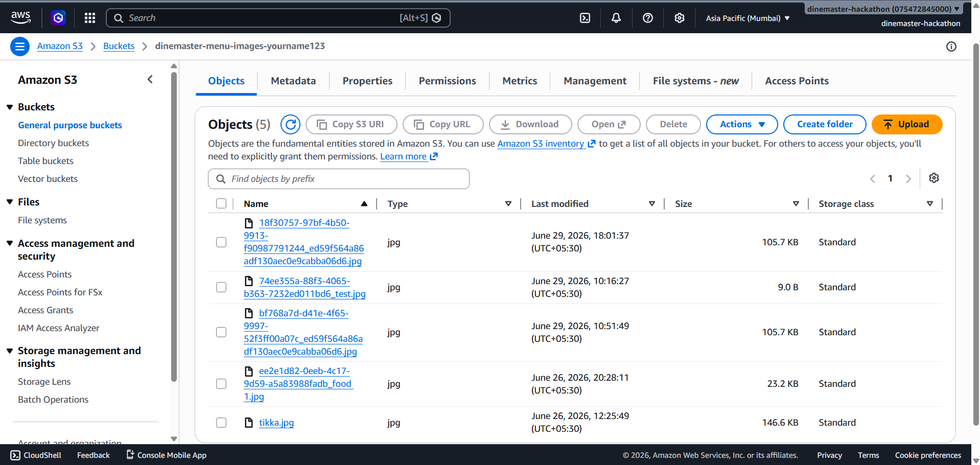The image size is (980, 465).
Task: Open the File systems - new tab
Action: coord(695,81)
